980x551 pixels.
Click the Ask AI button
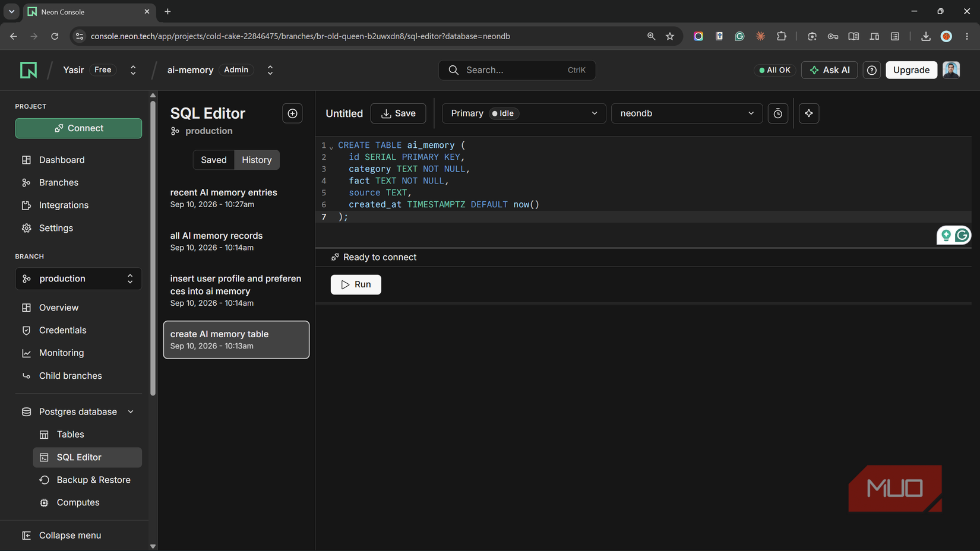(829, 70)
